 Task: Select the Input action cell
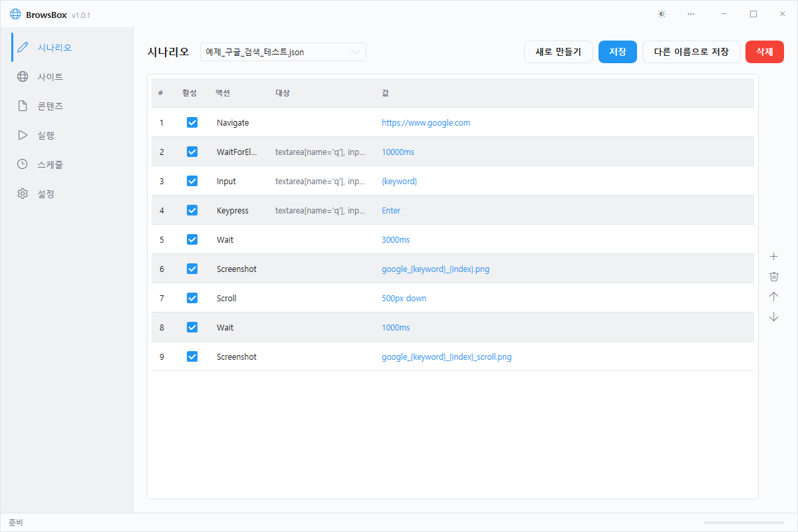point(226,181)
